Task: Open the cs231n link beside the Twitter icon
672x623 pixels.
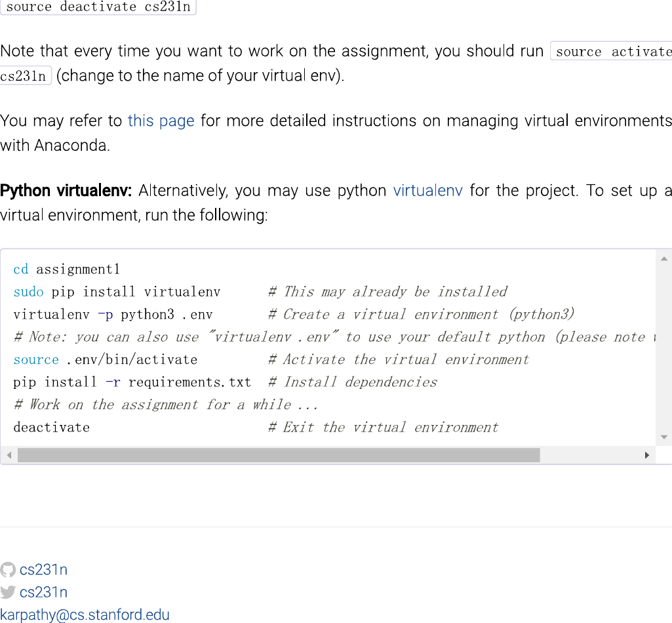Action: point(43,592)
